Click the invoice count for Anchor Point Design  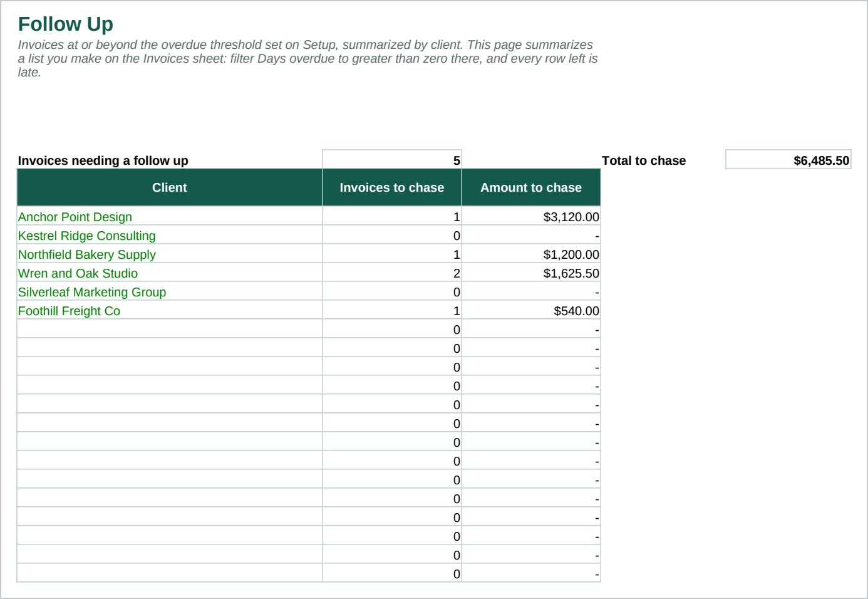392,216
